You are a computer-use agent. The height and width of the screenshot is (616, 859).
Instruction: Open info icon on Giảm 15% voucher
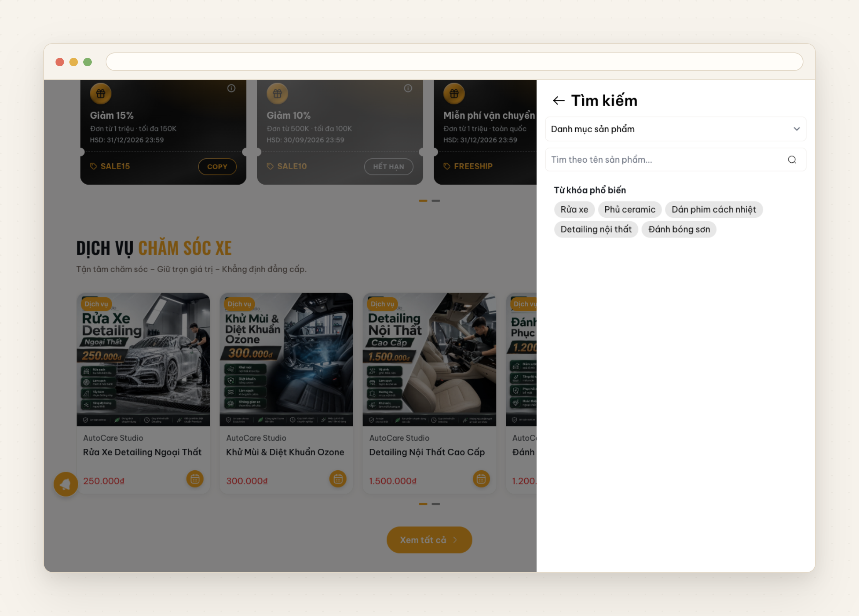(231, 88)
